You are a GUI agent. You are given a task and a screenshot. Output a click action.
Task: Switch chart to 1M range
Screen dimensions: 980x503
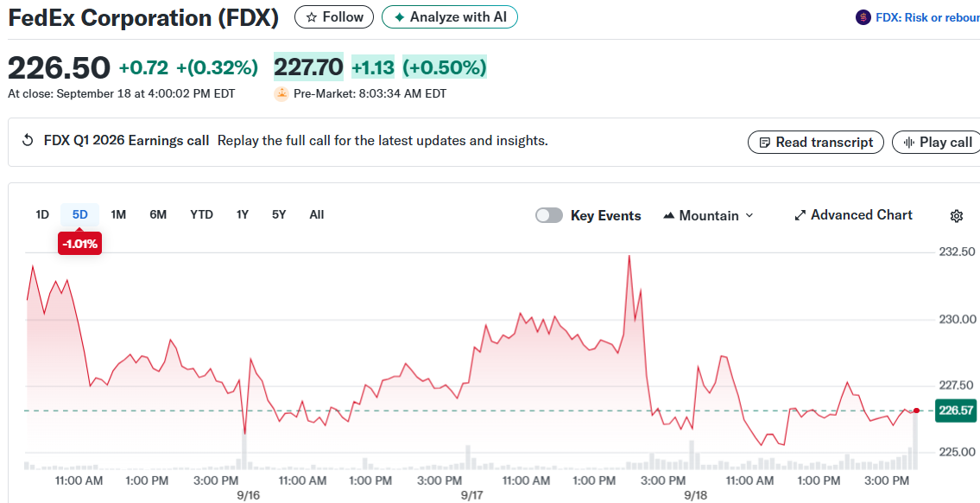click(x=118, y=214)
